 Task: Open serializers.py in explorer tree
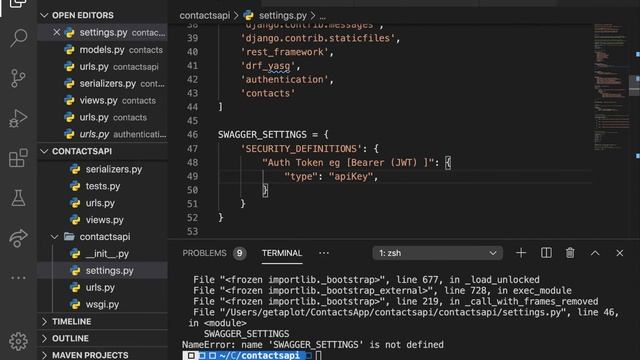102,169
